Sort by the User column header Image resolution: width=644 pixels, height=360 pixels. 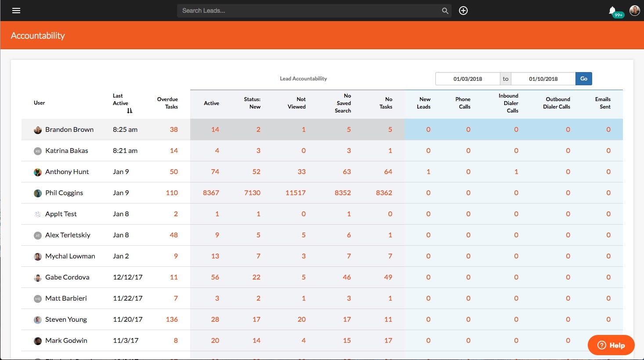tap(40, 103)
